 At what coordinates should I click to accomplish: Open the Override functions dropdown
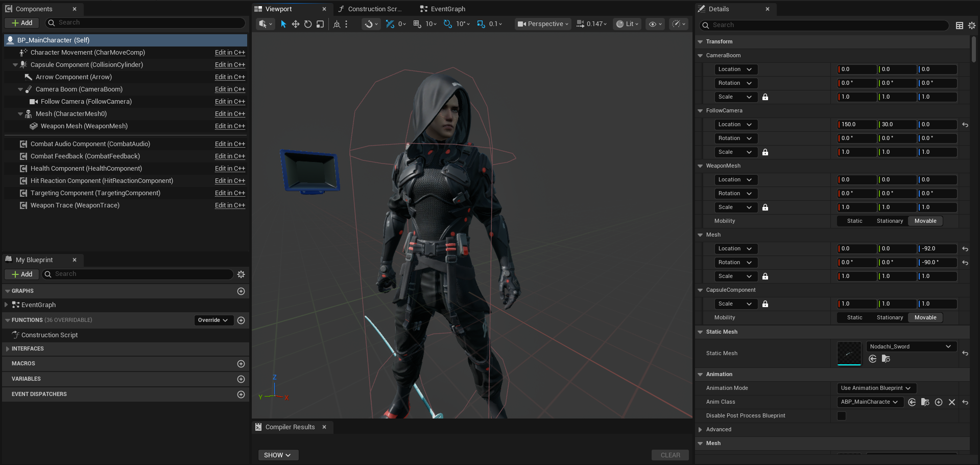tap(213, 320)
